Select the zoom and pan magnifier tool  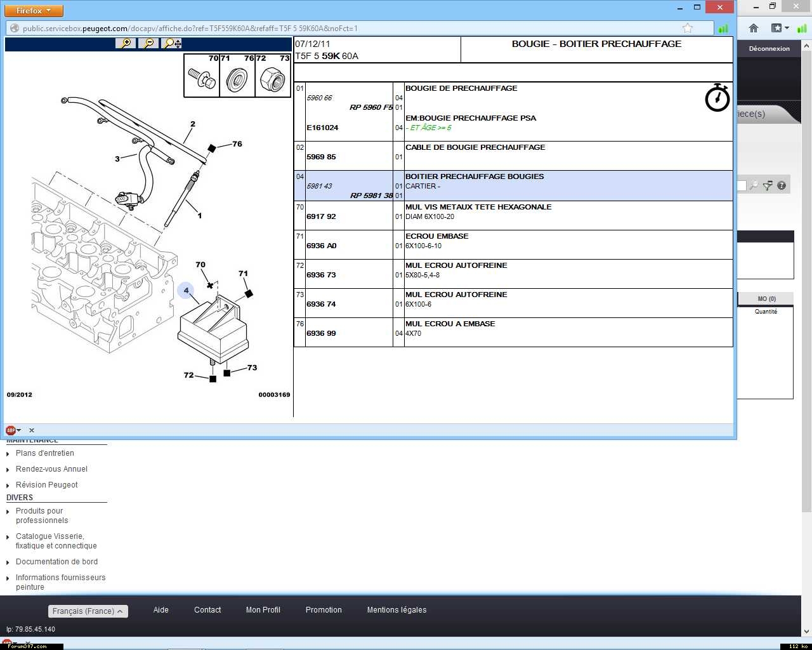coord(171,43)
